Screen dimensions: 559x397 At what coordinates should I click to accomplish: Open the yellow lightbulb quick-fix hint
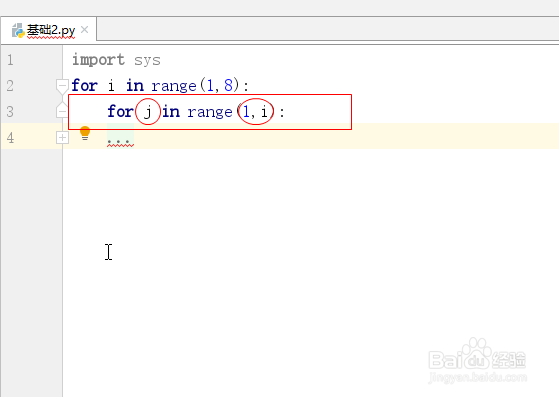pyautogui.click(x=85, y=133)
